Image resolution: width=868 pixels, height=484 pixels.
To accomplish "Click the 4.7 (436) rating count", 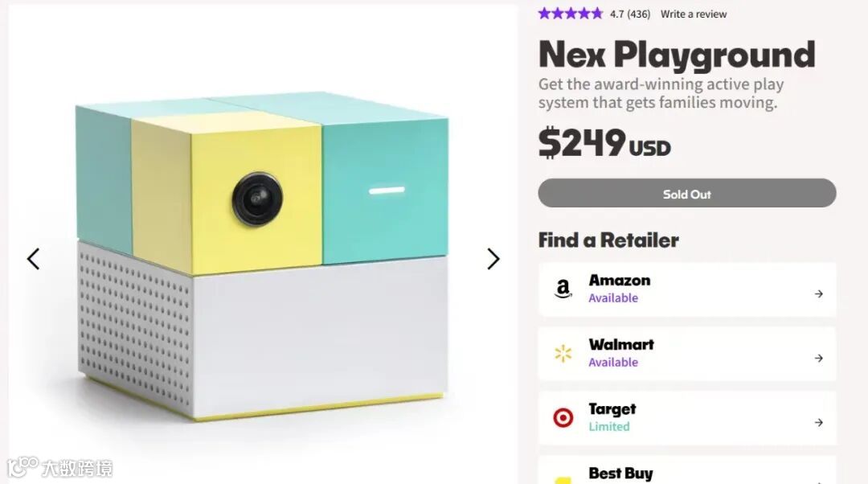I will click(x=630, y=14).
